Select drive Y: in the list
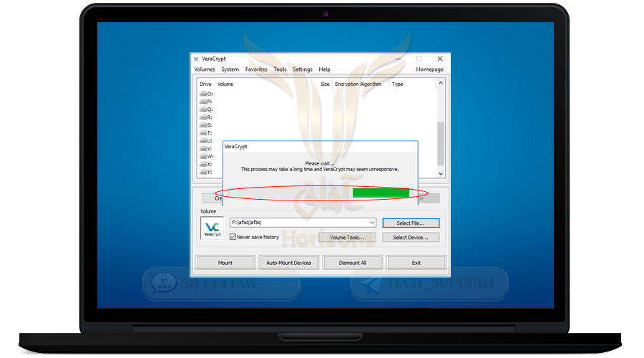This screenshot has height=358, width=644. click(x=206, y=172)
